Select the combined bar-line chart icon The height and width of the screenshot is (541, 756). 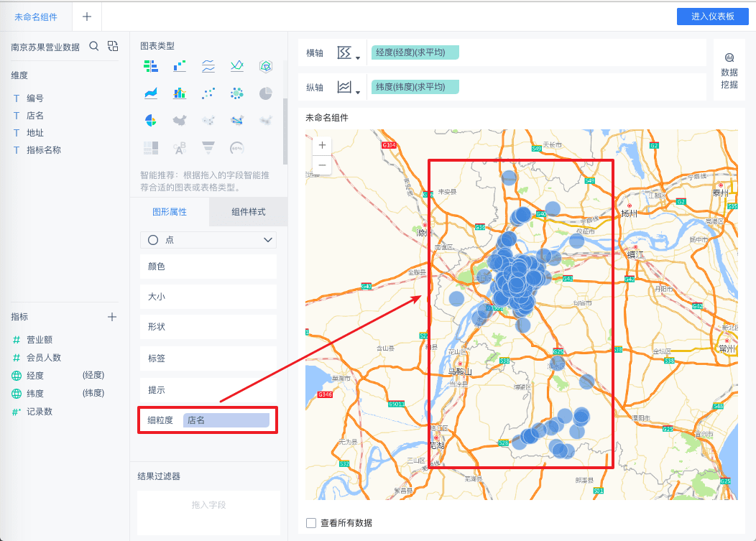tap(180, 93)
